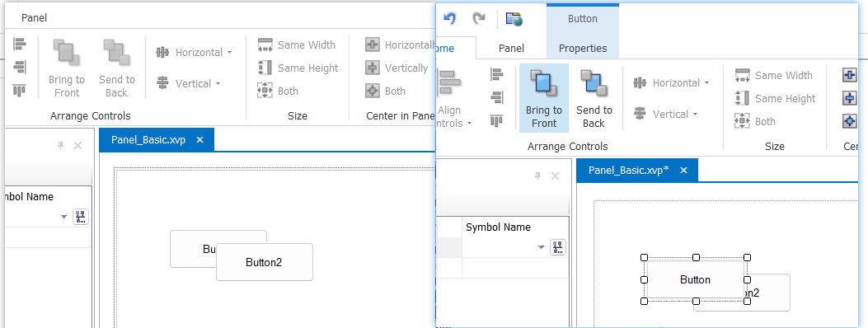Open Symbol Name filter dropdown in right window

click(x=542, y=248)
